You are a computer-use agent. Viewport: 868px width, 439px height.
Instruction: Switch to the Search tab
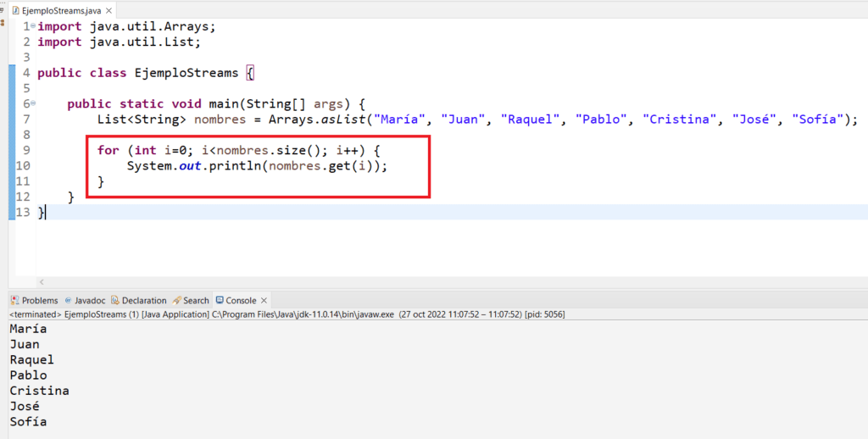point(191,300)
